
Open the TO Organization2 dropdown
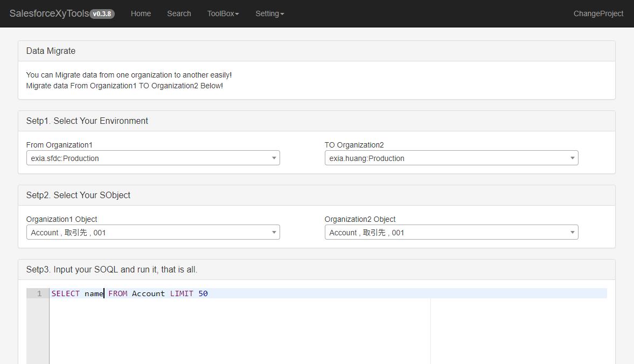click(451, 158)
